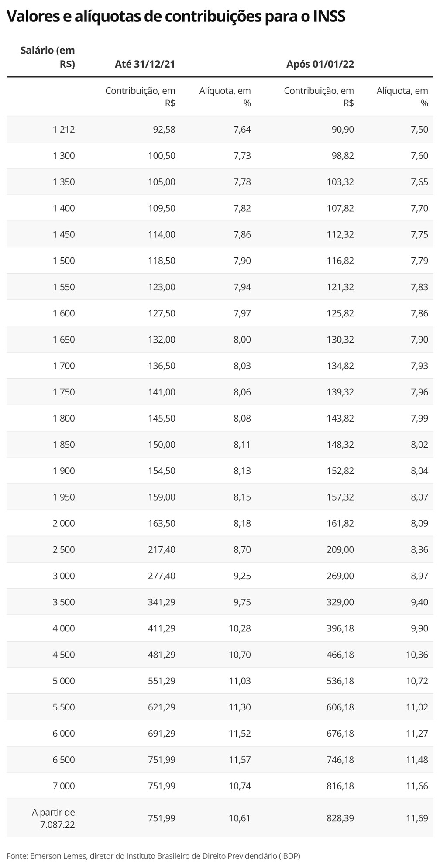Click the 11,02 alíquota value
Viewport: 440px width, 868px height.
point(417,707)
